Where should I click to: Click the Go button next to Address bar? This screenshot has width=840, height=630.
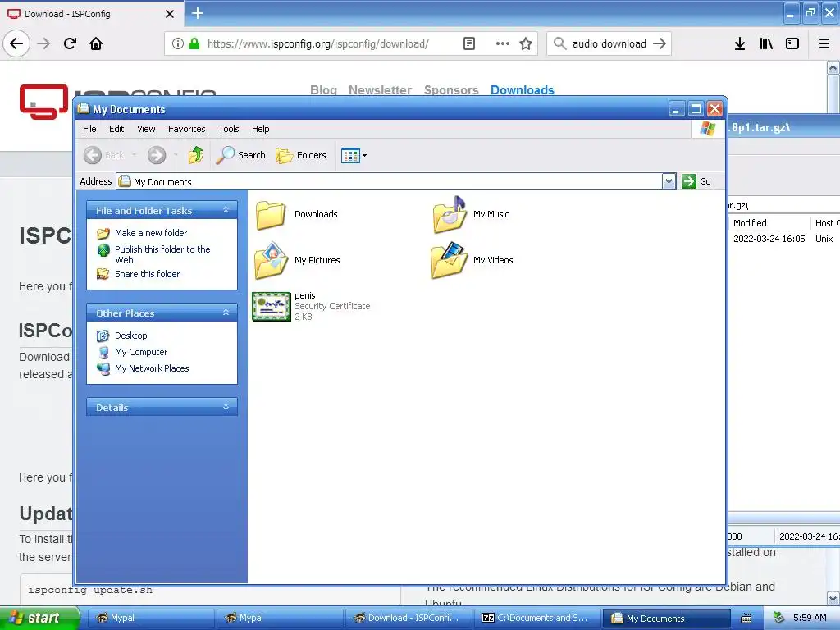tap(696, 181)
